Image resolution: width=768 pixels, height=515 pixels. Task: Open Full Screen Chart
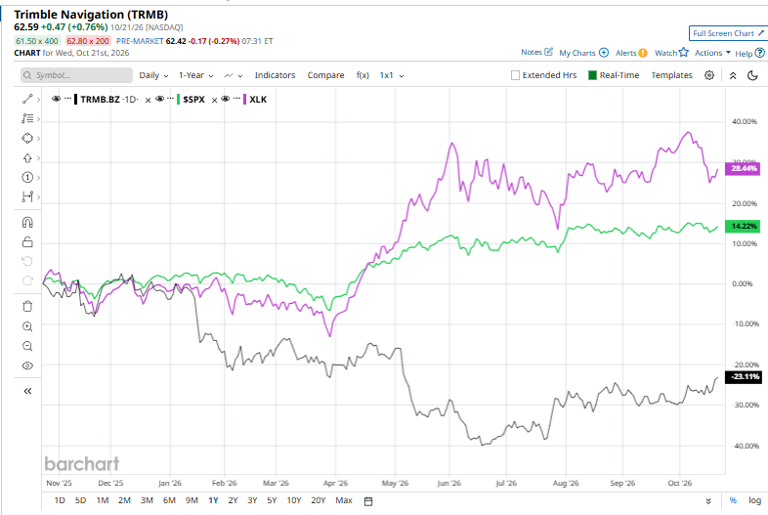pos(728,33)
